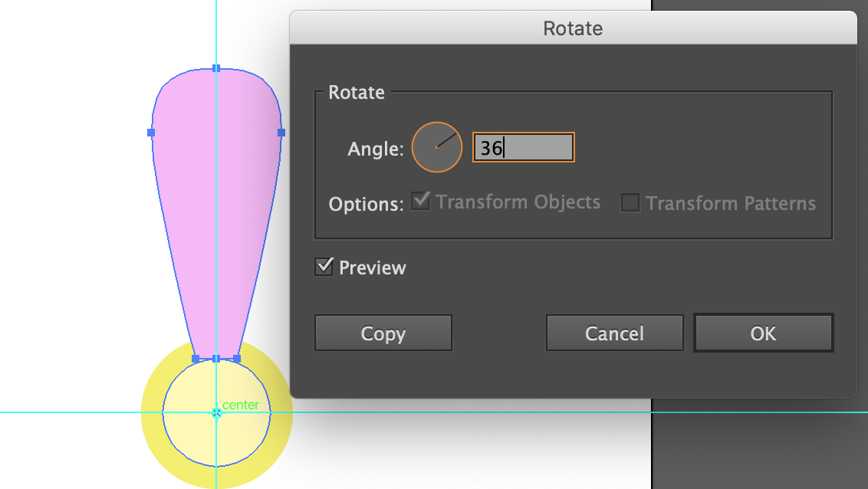Click the left side anchor point of petal
The height and width of the screenshot is (489, 868).
(x=151, y=133)
